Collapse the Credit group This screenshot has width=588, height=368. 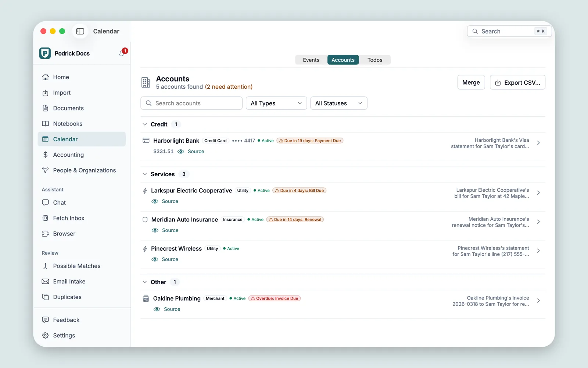(x=145, y=124)
